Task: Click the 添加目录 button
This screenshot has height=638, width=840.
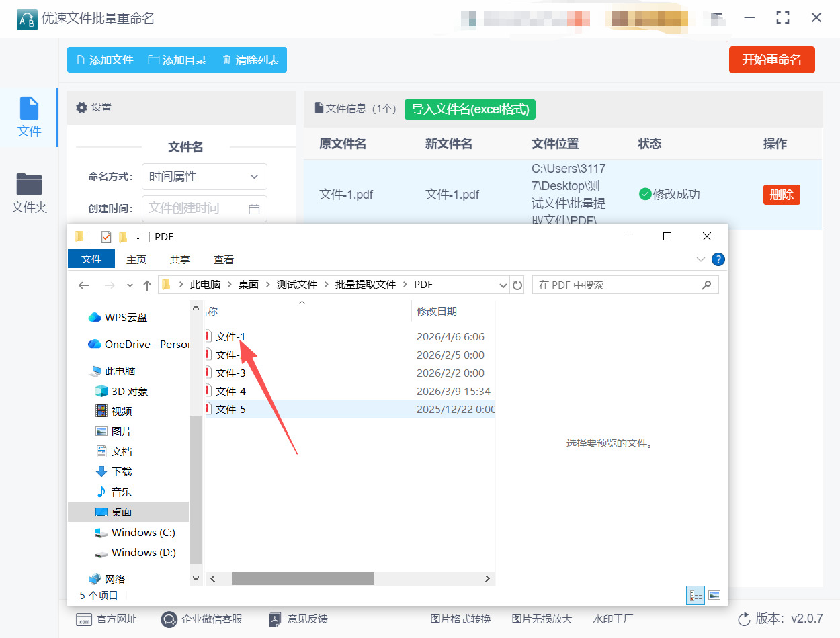Action: coord(177,60)
